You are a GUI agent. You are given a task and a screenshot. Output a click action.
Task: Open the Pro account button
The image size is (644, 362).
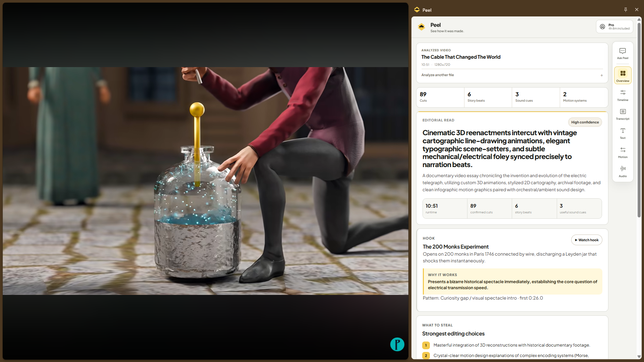point(614,27)
